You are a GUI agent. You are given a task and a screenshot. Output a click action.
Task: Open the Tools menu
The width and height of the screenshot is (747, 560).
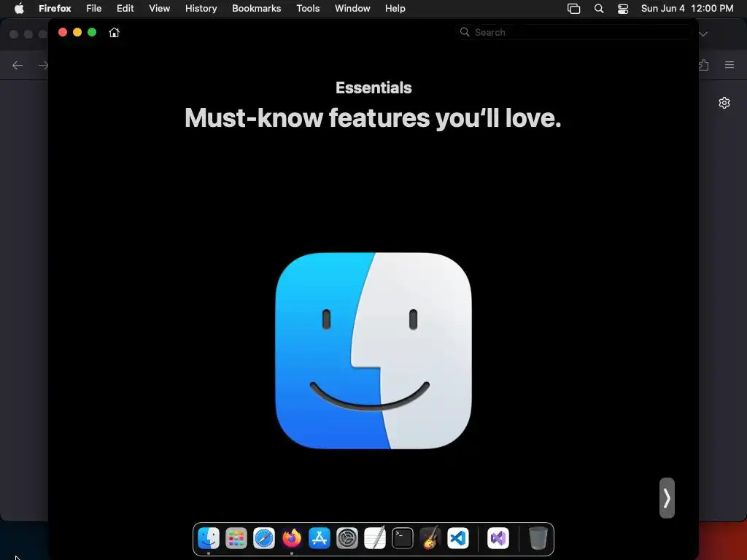coord(308,8)
